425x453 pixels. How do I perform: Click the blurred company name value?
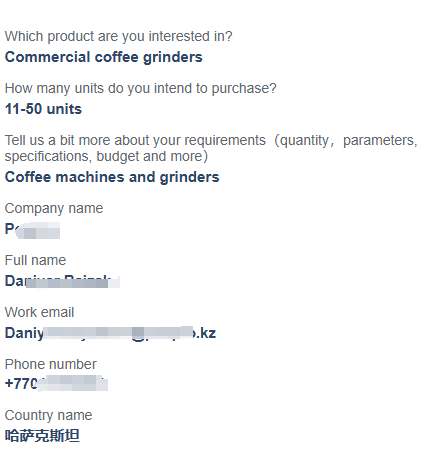pyautogui.click(x=32, y=230)
